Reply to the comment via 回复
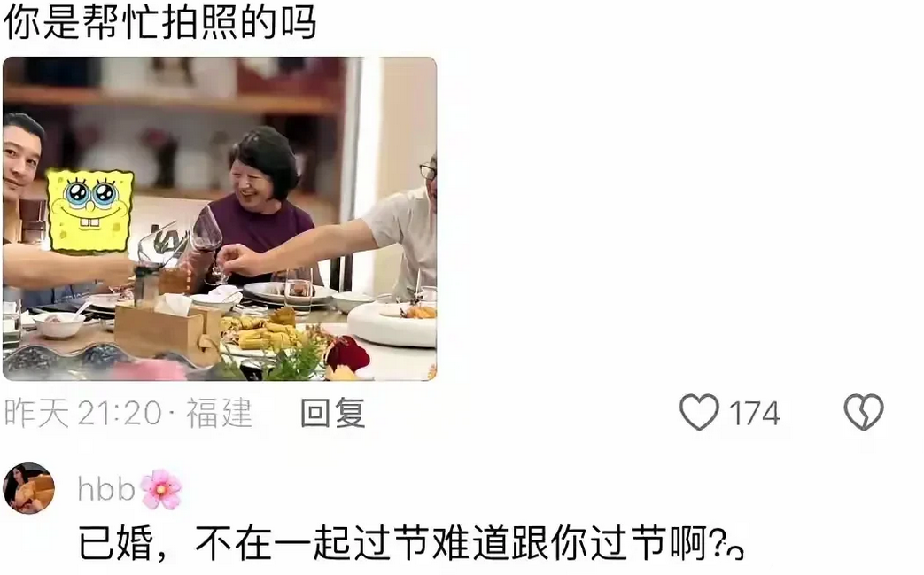924x575 pixels. tap(333, 412)
